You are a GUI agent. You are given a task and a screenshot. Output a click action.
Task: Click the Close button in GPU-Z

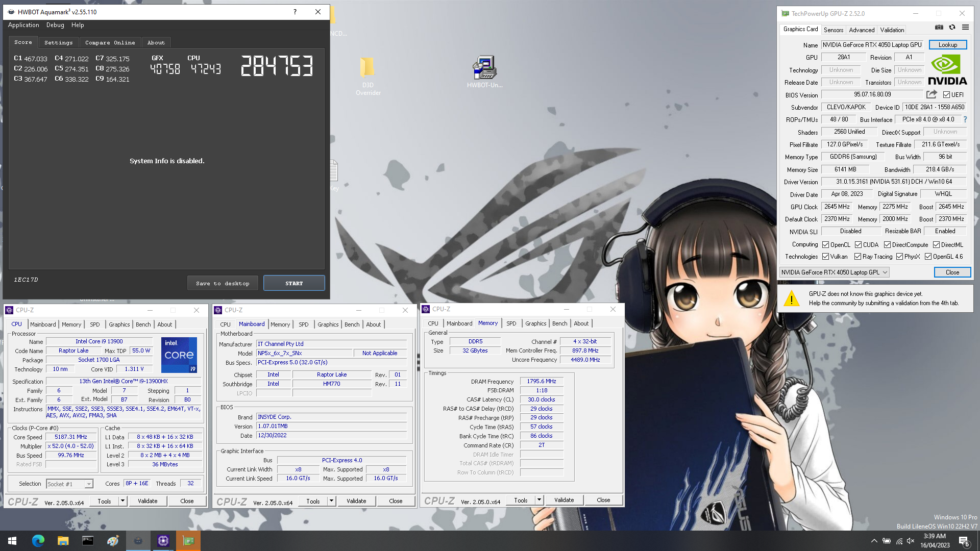[952, 272]
